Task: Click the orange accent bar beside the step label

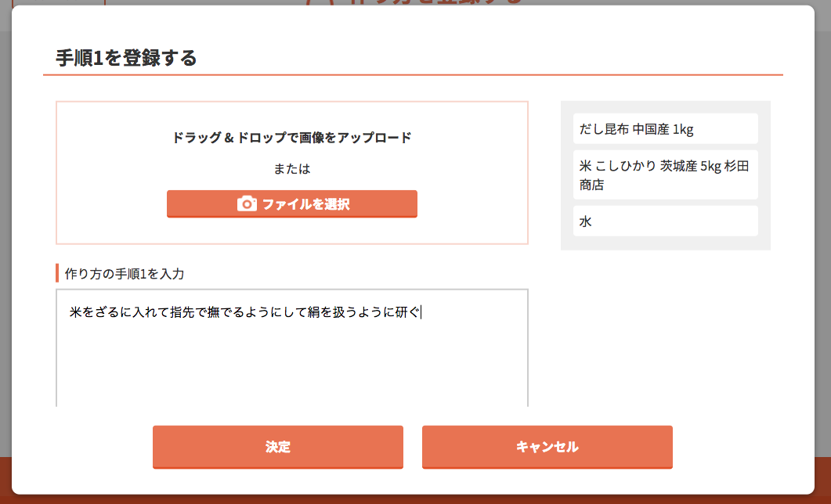Action: pos(56,273)
